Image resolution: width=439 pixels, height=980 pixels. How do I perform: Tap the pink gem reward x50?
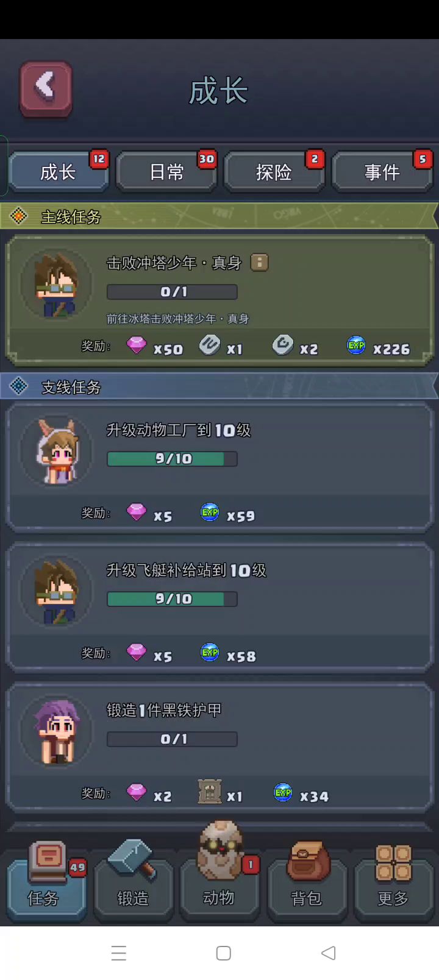tap(137, 346)
